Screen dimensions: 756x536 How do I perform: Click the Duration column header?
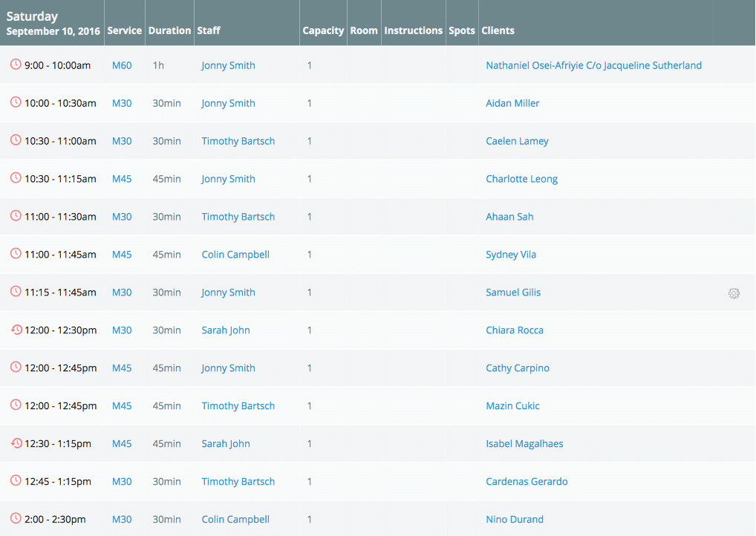tap(170, 30)
